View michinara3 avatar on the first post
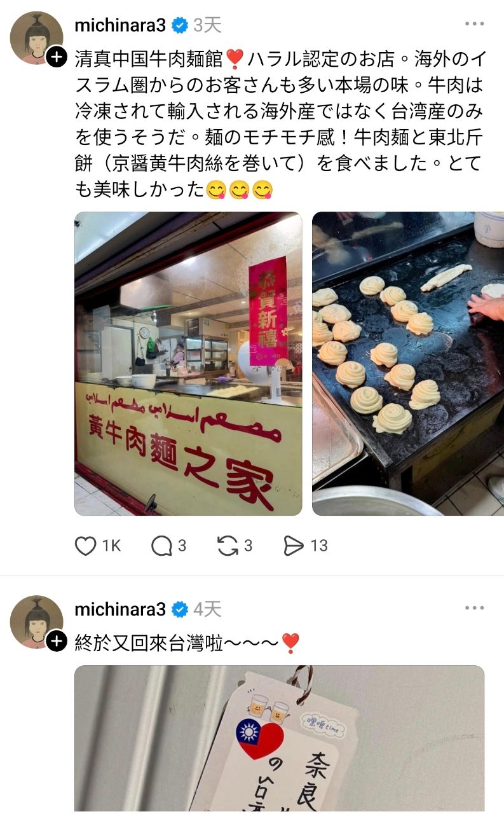504x814 pixels. click(x=36, y=38)
